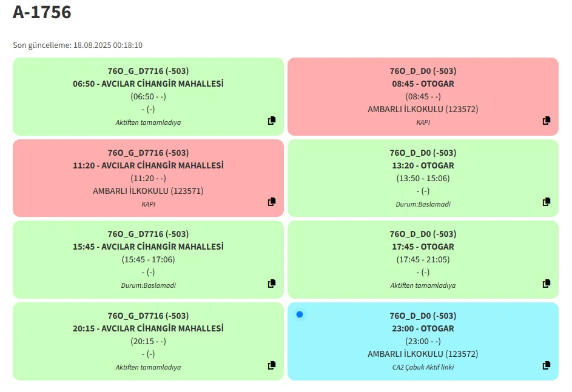Select the 15:45 Avcılar Cihangir card
The image size is (572, 392).
(x=148, y=247)
